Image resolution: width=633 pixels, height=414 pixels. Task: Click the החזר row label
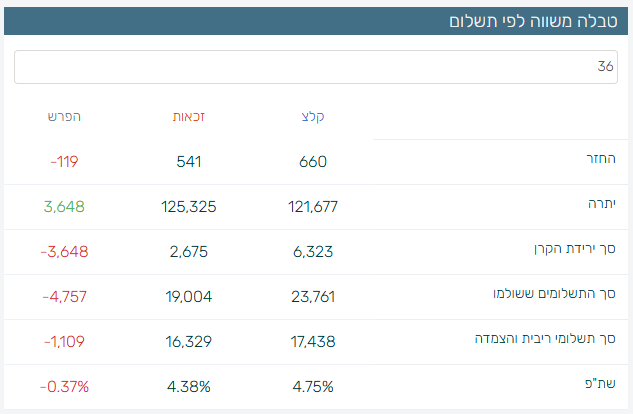tap(600, 161)
